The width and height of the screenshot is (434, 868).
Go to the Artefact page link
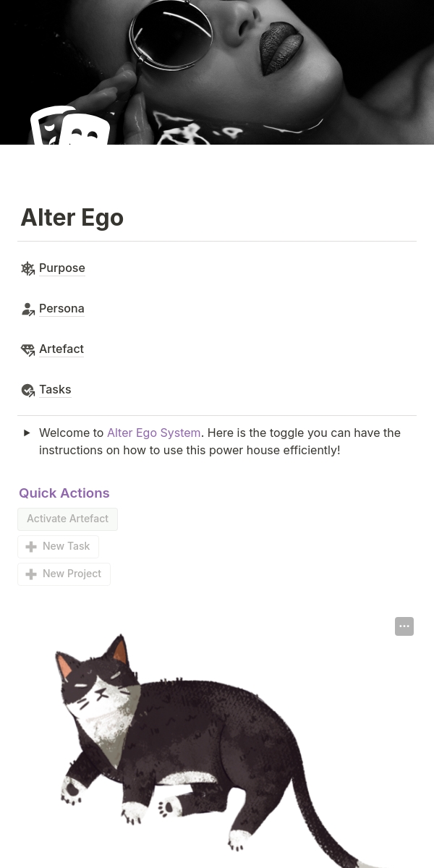[x=61, y=349]
